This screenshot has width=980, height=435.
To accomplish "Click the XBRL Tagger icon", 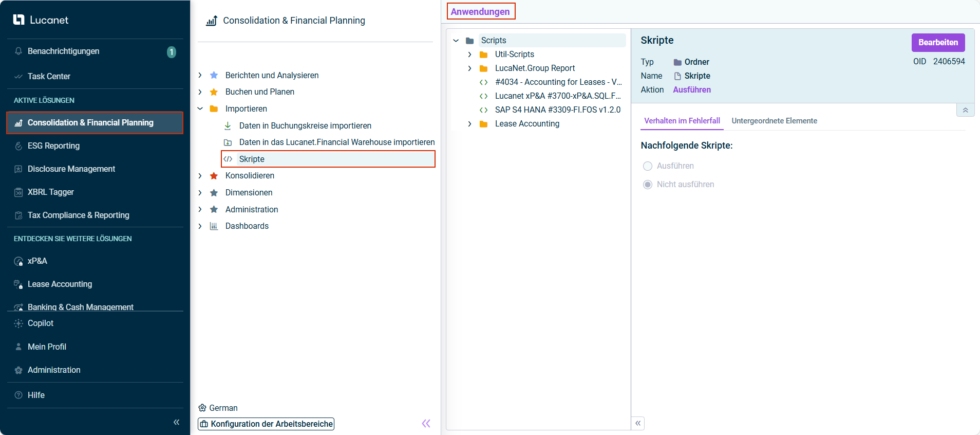I will 18,192.
